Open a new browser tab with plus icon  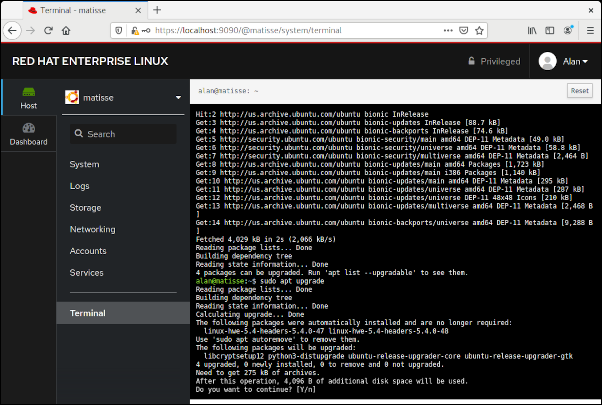(156, 10)
